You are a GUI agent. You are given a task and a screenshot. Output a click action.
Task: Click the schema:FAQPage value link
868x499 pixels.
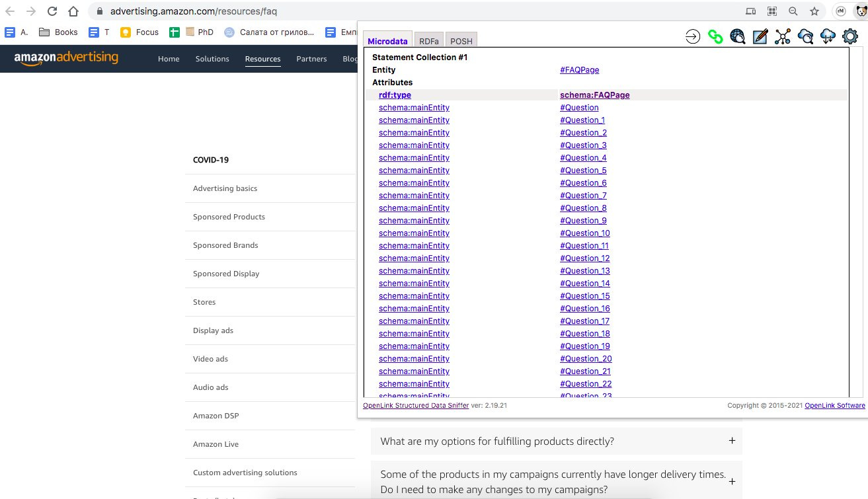click(x=594, y=95)
